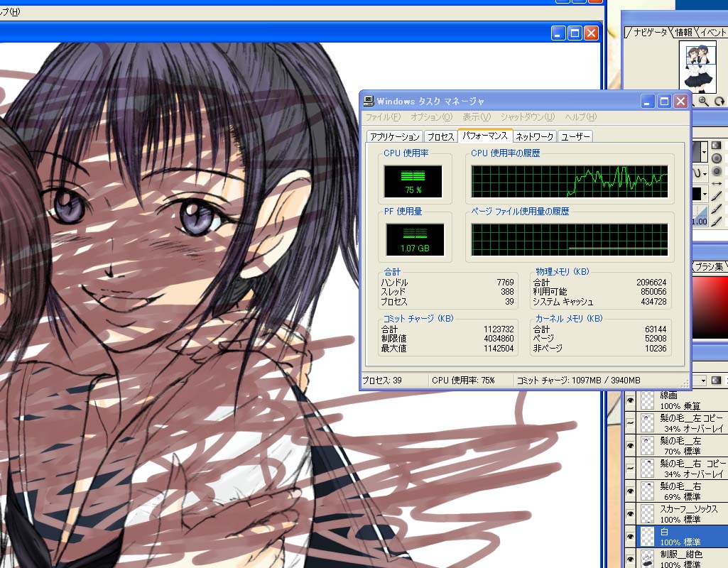Click the 制服_紺色 layer thumbnail

(647, 558)
